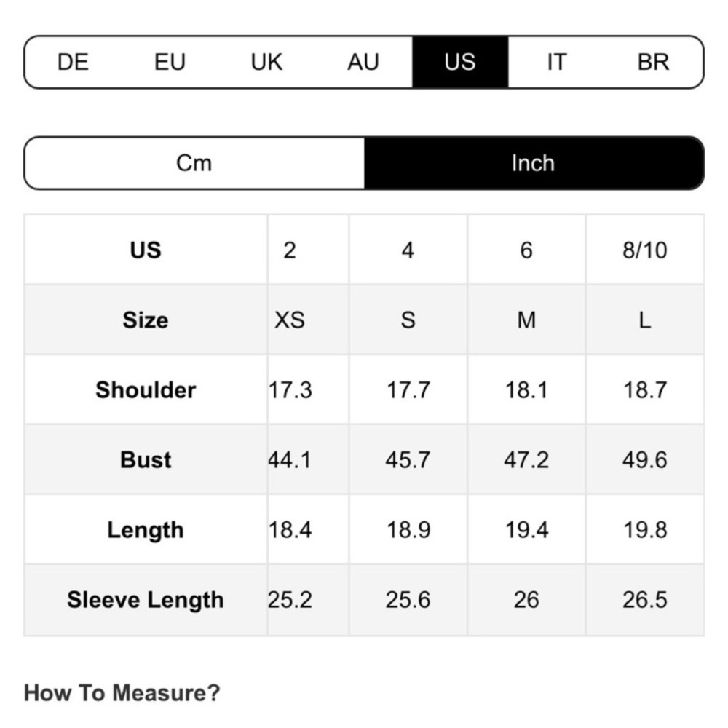Click bust value 49.6 cell

coord(645,459)
